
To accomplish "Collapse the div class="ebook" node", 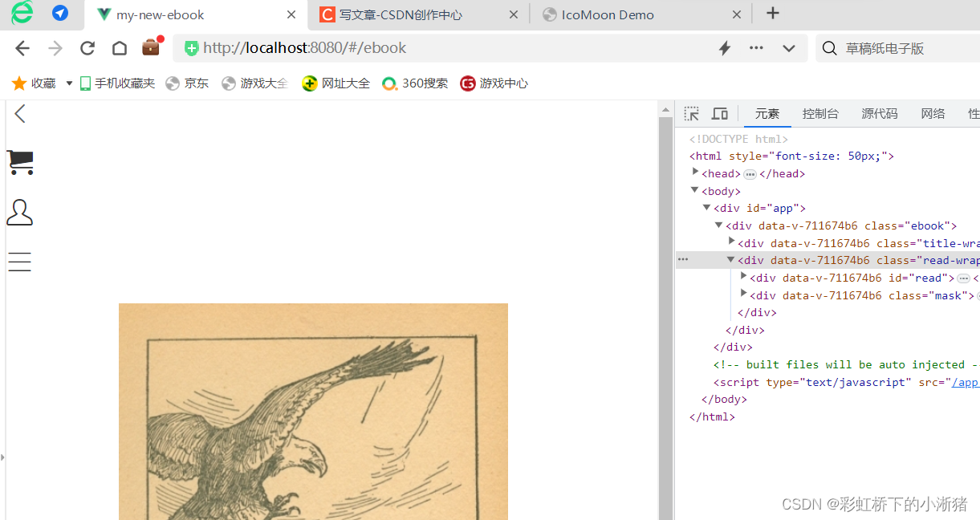I will point(719,225).
